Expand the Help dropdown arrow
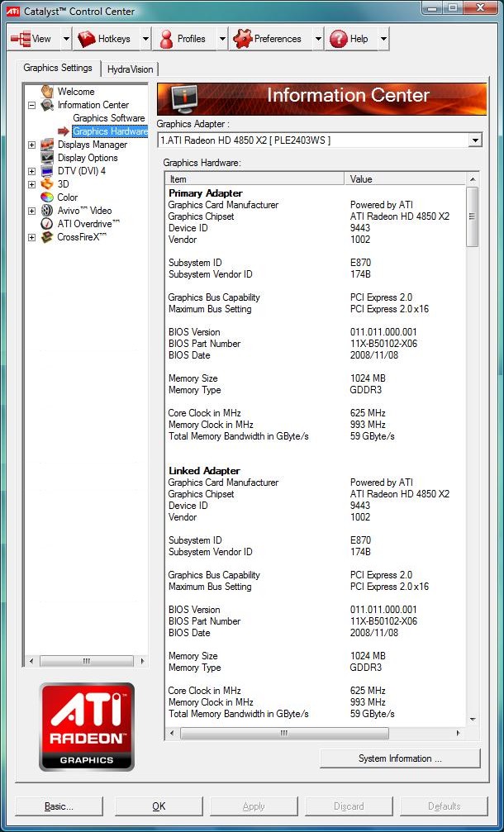This screenshot has width=504, height=832. click(x=383, y=39)
